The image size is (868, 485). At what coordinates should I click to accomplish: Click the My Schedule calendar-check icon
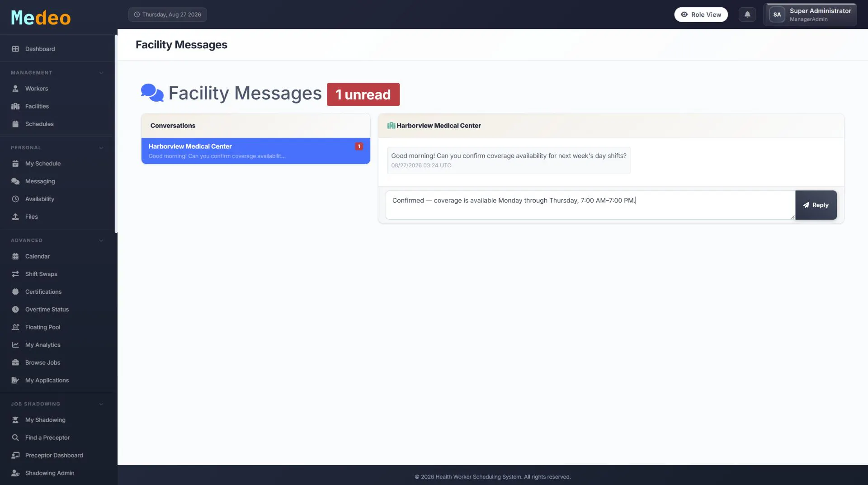[15, 164]
